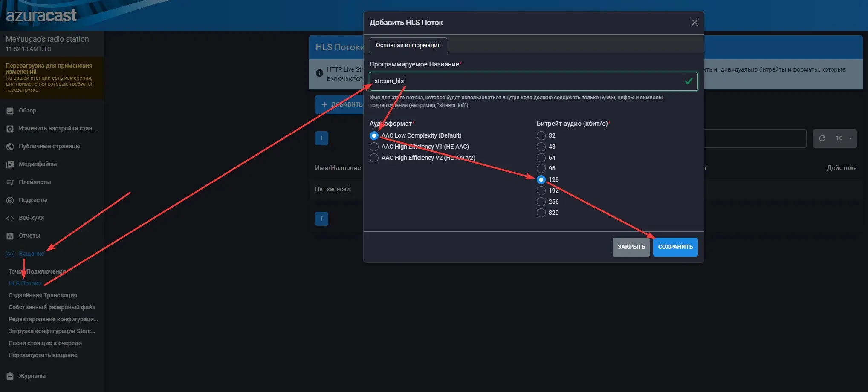This screenshot has height=392, width=868.
Task: Open the Основная информация tab
Action: (408, 45)
